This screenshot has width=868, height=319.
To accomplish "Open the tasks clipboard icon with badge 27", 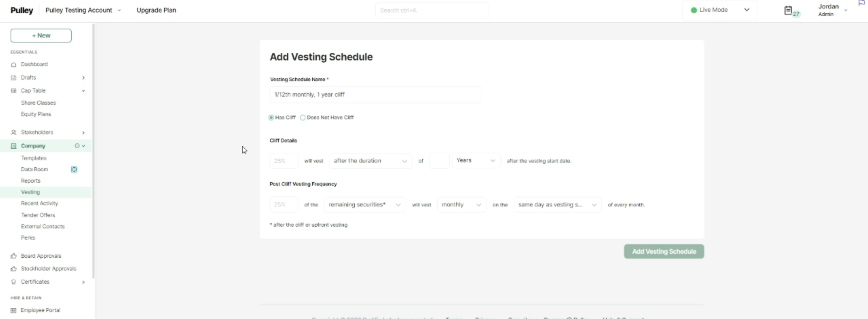I will pos(788,10).
